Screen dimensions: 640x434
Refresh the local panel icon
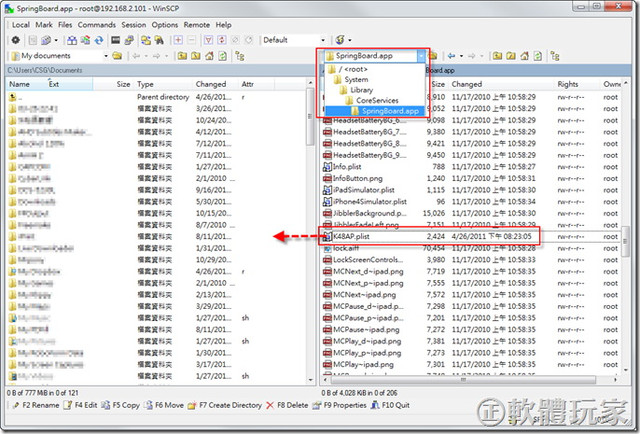coord(222,56)
